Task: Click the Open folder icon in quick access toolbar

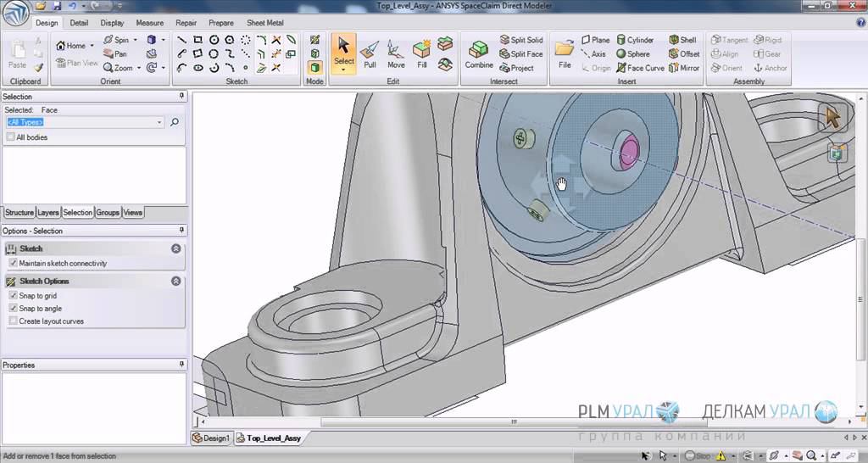Action: [x=41, y=6]
